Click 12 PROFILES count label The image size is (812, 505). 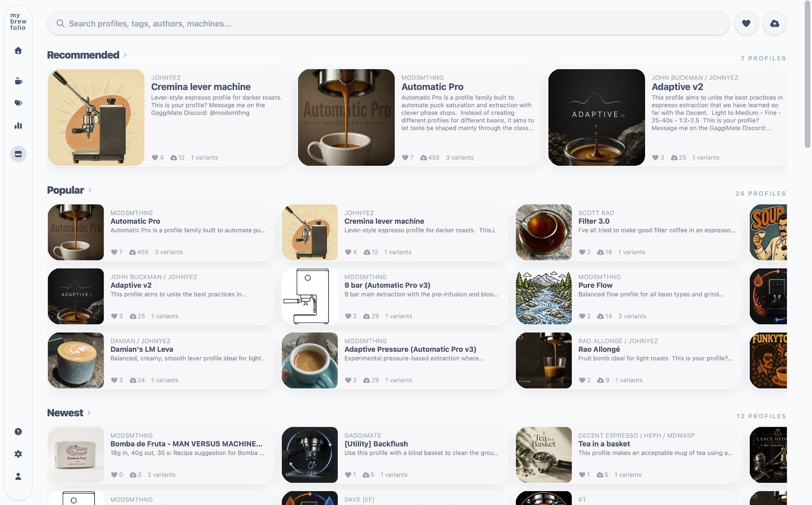click(761, 416)
